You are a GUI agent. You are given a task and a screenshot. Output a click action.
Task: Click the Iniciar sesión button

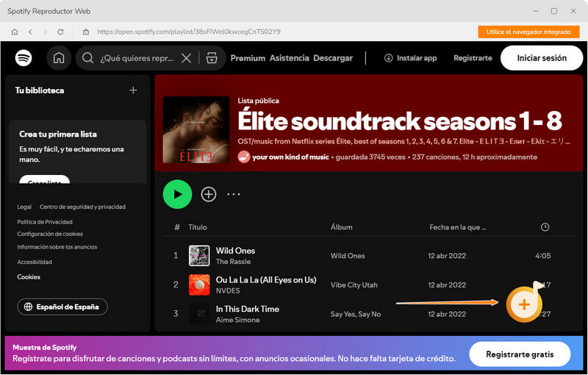(x=542, y=58)
